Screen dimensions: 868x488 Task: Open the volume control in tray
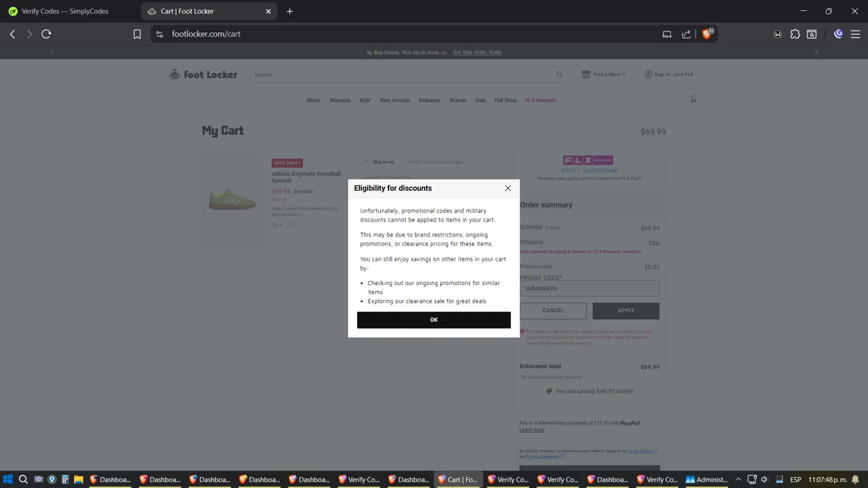[765, 479]
